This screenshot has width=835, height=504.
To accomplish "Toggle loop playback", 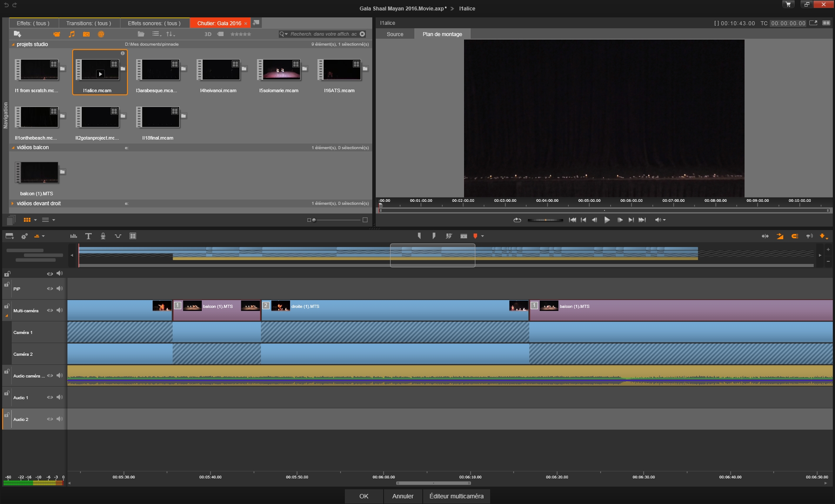I will (517, 220).
